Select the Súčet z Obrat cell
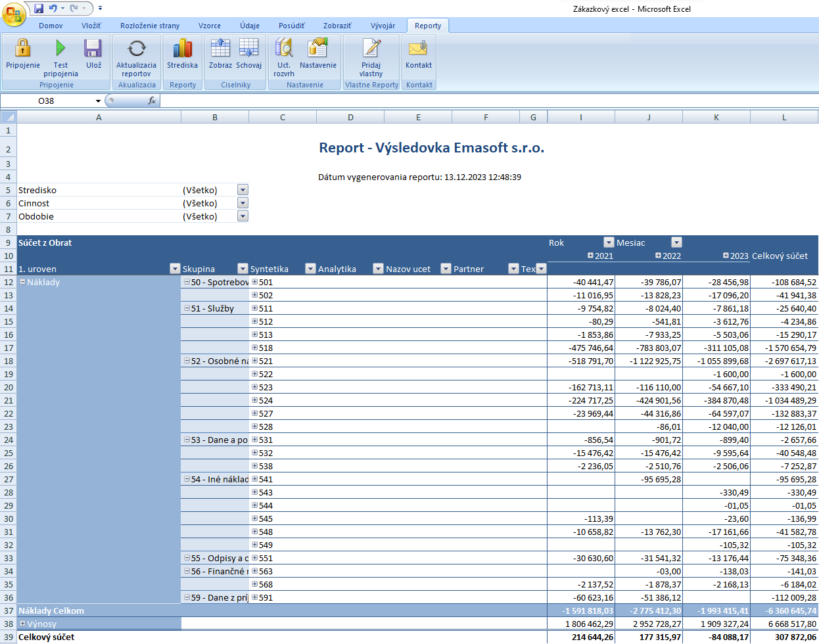The height and width of the screenshot is (644, 819). (99, 242)
